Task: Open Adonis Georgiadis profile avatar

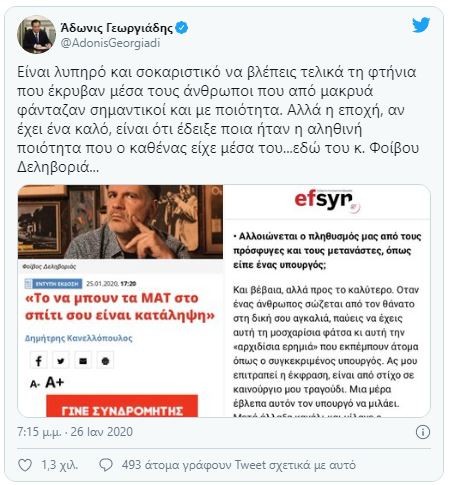Action: pos(36,34)
